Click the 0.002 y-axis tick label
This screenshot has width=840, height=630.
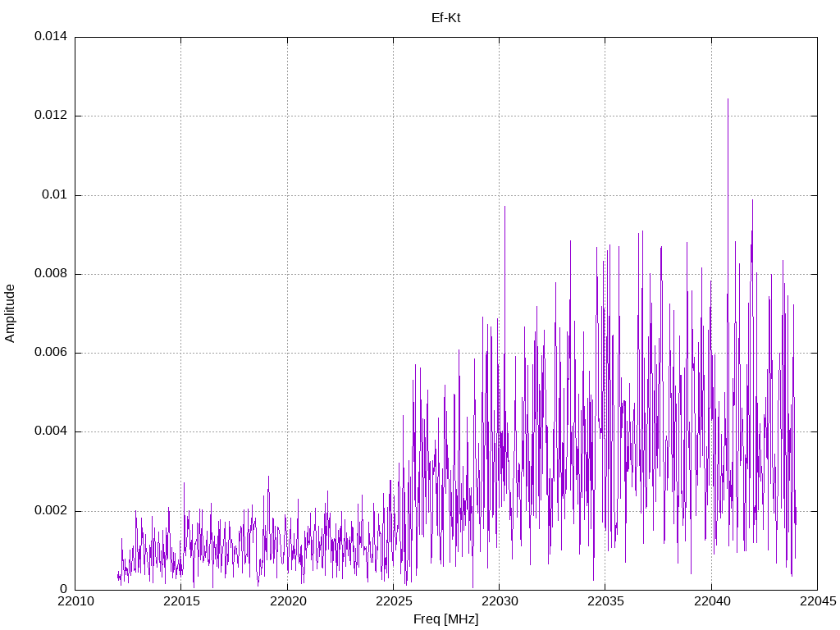pos(50,511)
